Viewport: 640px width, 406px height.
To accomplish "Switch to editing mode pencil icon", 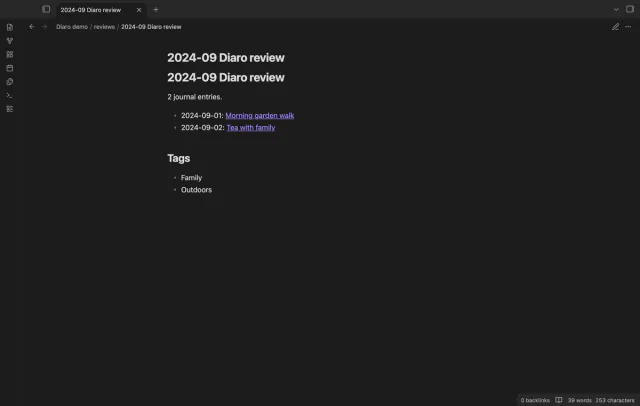I will pyautogui.click(x=615, y=27).
